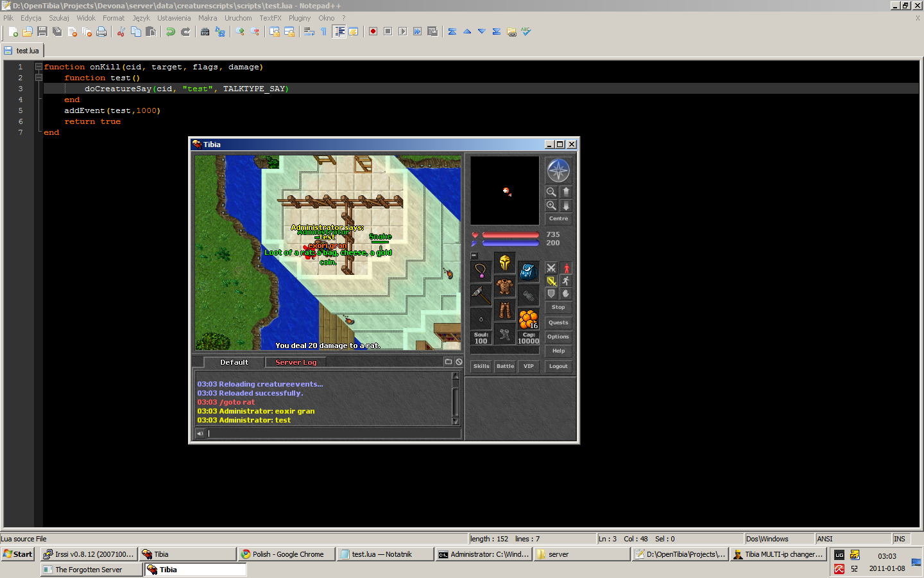The image size is (924, 578).
Task: Collapse the test function fold marker on line 2
Action: [38, 78]
